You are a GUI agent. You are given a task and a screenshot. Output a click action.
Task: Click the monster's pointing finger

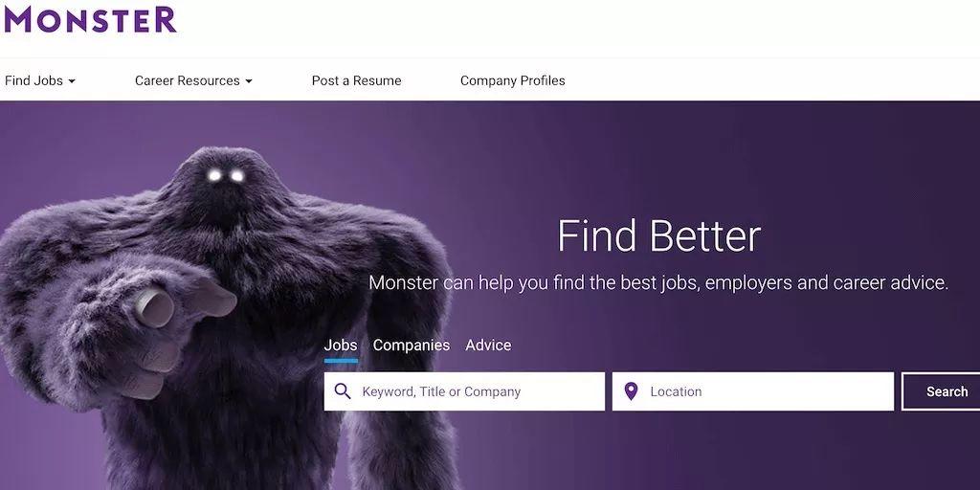coord(155,307)
